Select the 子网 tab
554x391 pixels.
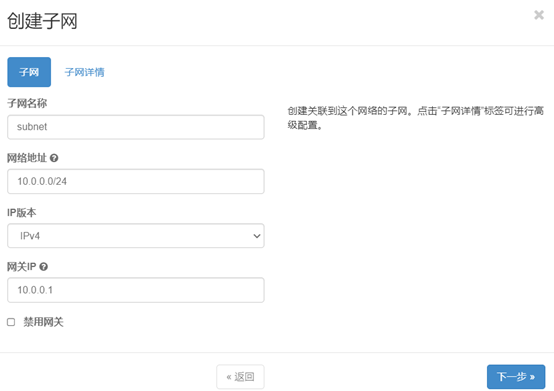(x=29, y=72)
